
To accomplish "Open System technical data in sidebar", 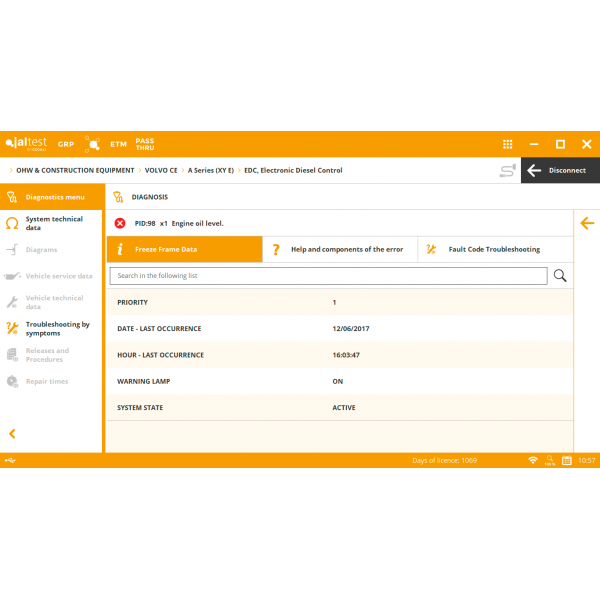I will pos(54,223).
